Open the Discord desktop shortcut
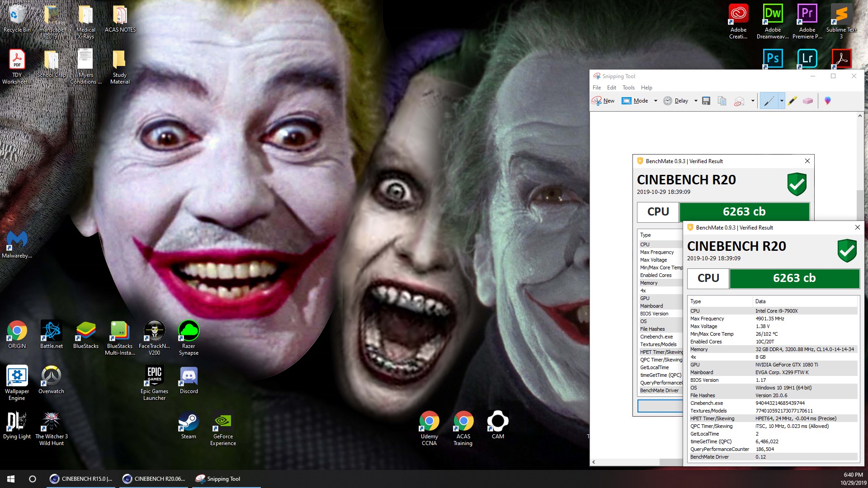 tap(189, 380)
